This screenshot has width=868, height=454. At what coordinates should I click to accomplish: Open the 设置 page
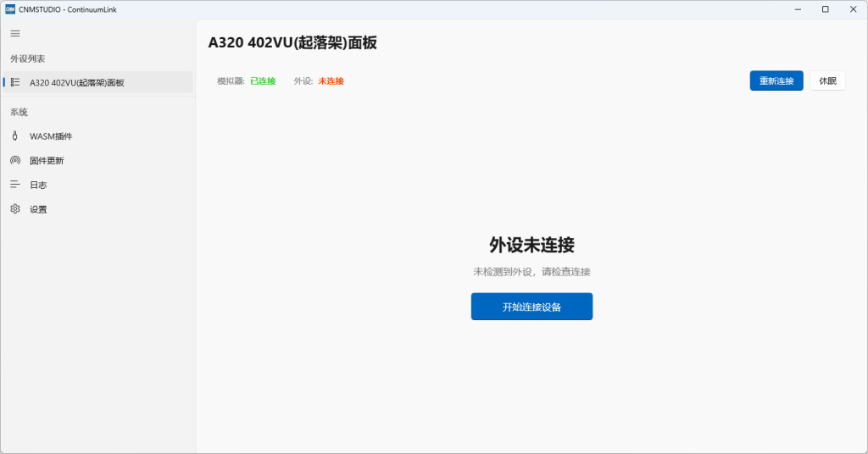click(98, 209)
